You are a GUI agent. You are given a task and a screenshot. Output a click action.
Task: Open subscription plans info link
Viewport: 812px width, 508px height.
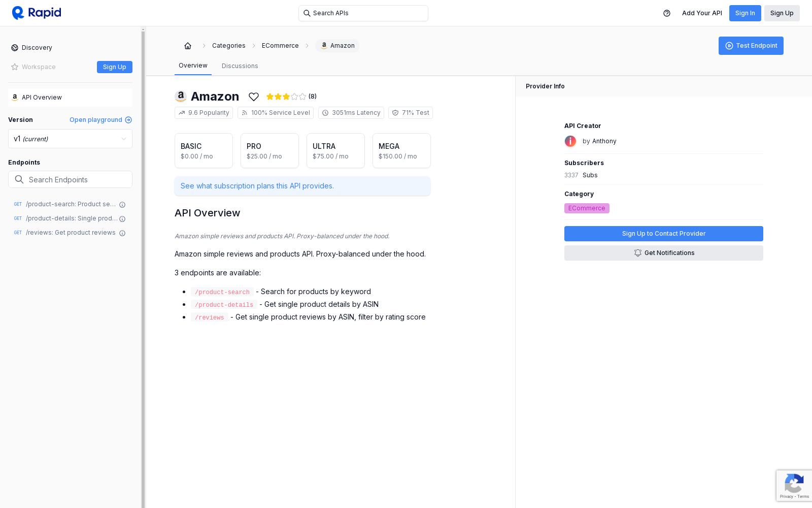302,186
